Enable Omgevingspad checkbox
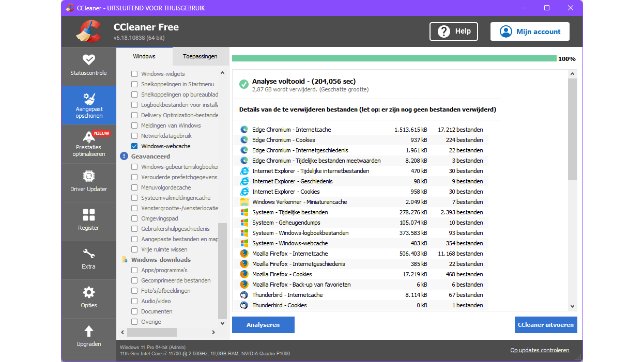Viewport: 644px width, 362px height. click(134, 218)
